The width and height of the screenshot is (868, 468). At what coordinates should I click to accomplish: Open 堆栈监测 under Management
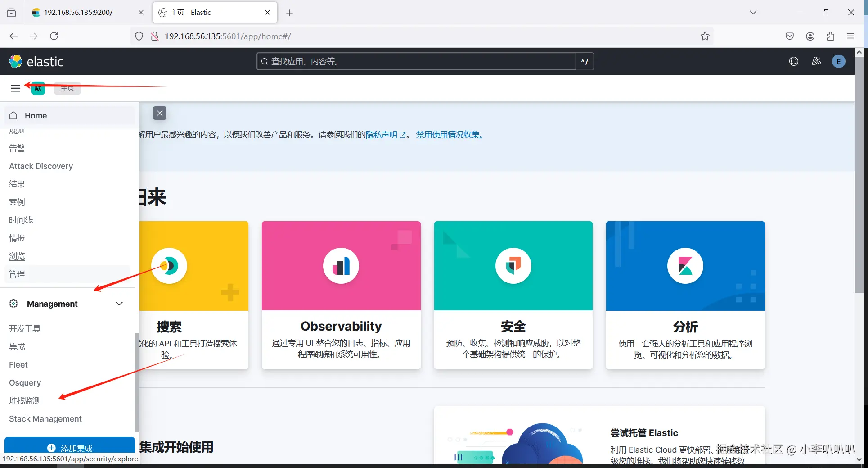click(25, 401)
